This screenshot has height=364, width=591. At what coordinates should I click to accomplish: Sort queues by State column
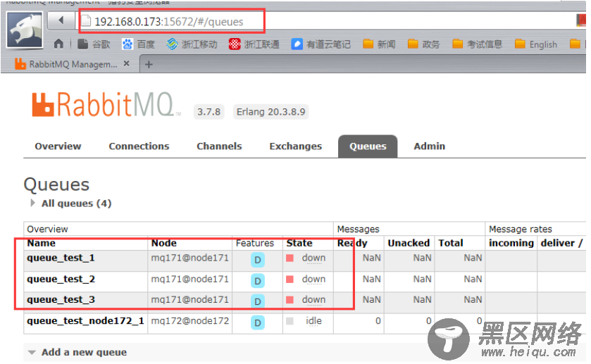(299, 243)
